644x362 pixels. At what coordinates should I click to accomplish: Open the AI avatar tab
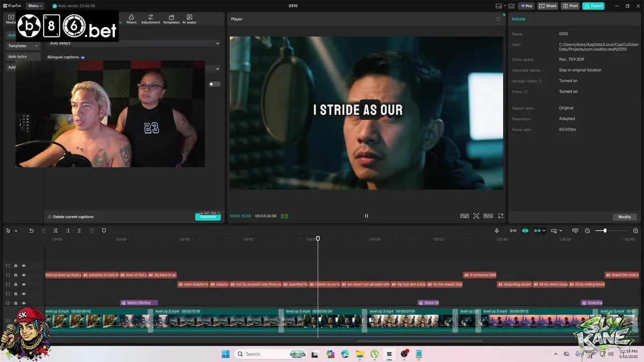189,20
